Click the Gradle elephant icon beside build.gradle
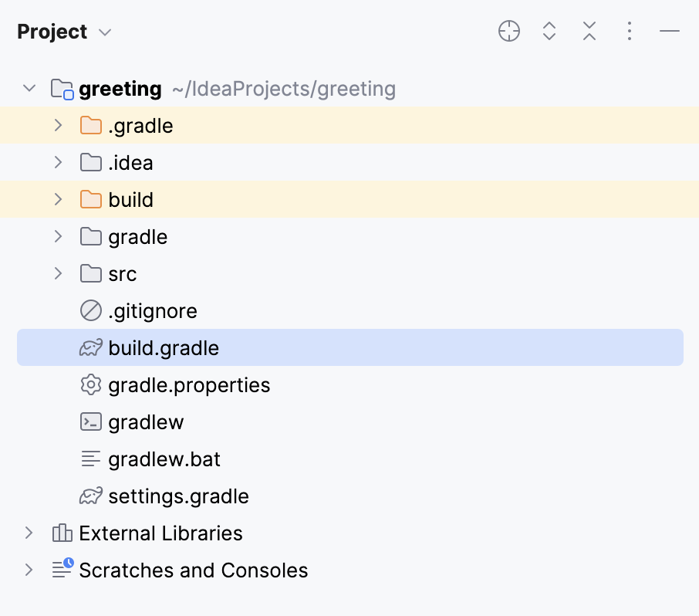The width and height of the screenshot is (699, 616). point(91,347)
